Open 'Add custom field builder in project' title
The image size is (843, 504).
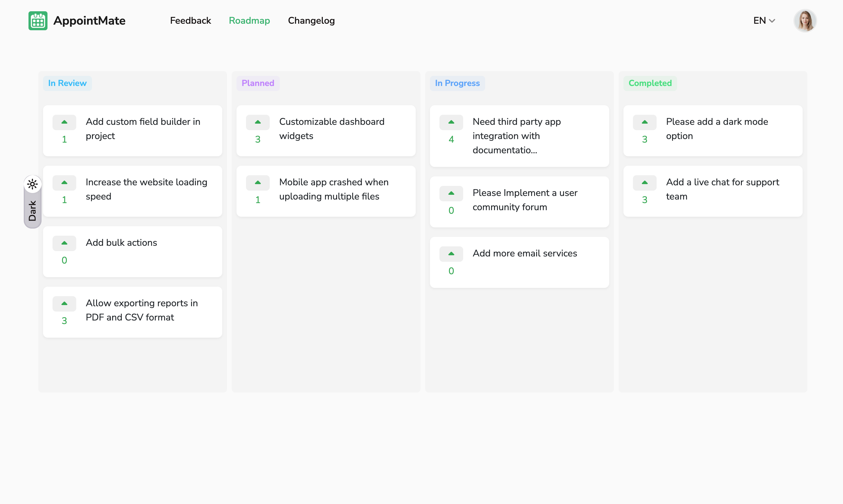click(x=143, y=129)
